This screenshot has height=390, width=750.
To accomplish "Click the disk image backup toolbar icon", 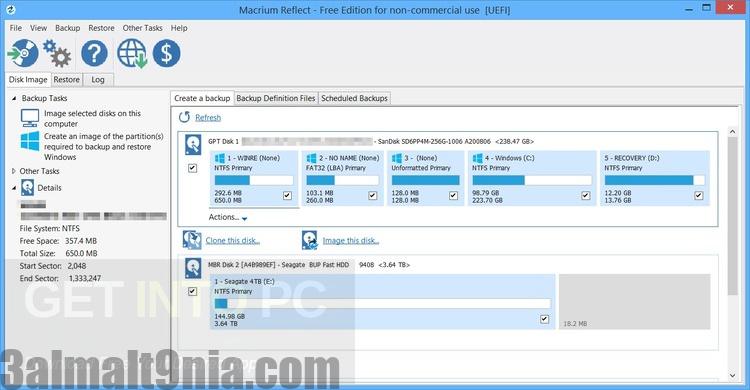I will coord(22,53).
